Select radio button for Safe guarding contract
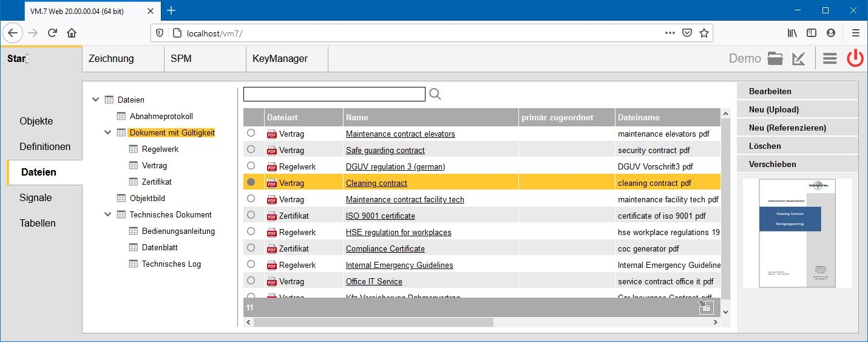The width and height of the screenshot is (868, 342). pyautogui.click(x=251, y=149)
